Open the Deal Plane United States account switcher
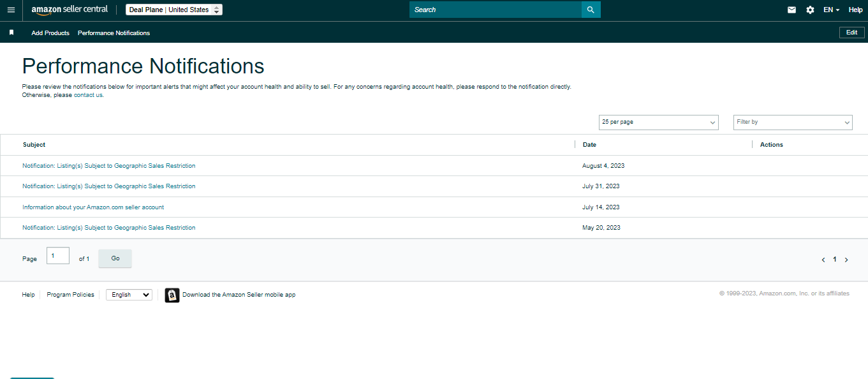 (174, 10)
